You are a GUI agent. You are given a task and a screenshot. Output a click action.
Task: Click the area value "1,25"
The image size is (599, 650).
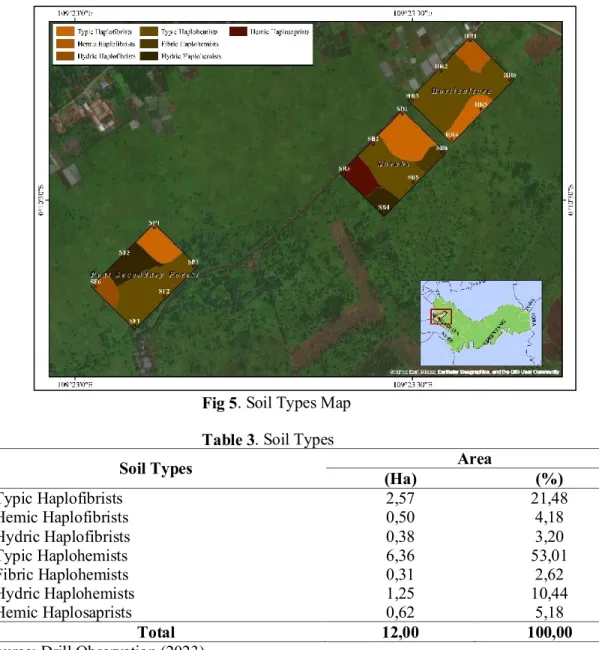[x=400, y=593]
